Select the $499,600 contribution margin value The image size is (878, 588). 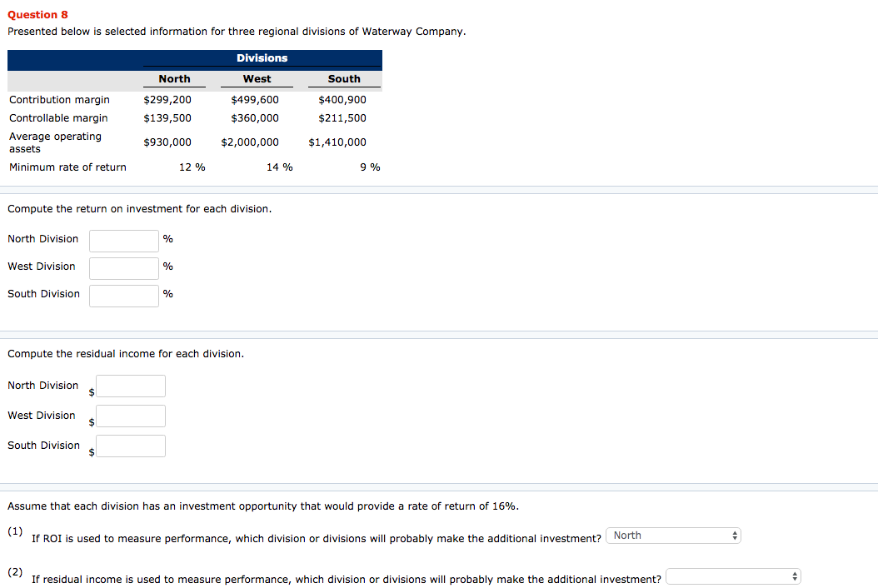pyautogui.click(x=255, y=100)
